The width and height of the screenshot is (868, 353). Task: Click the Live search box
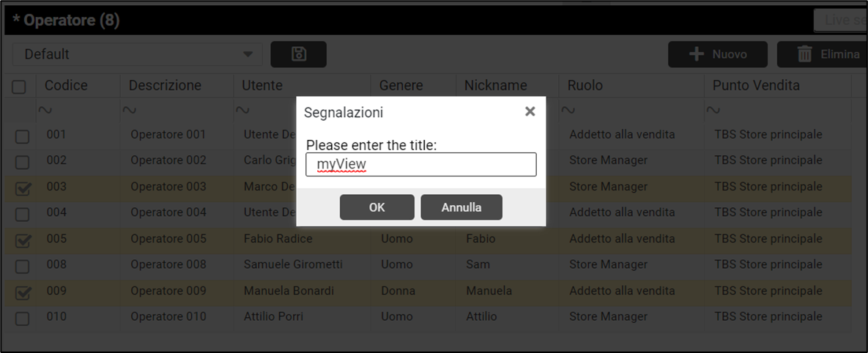841,21
